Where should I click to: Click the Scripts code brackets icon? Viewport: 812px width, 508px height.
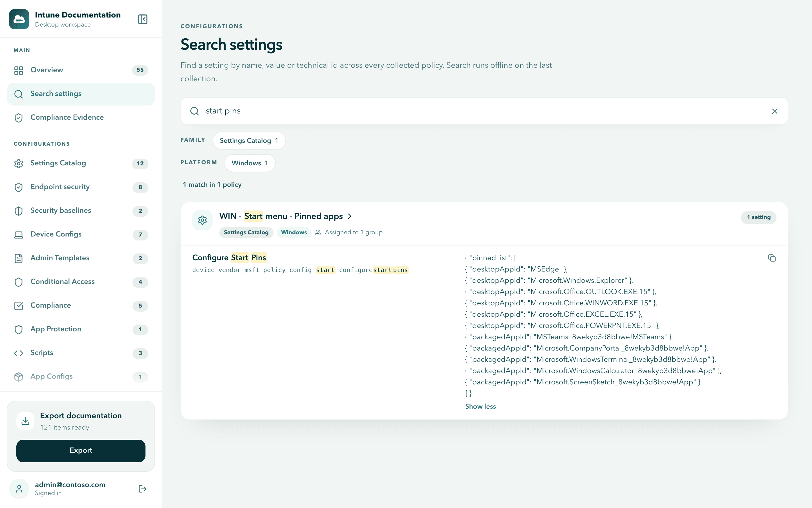pyautogui.click(x=19, y=353)
